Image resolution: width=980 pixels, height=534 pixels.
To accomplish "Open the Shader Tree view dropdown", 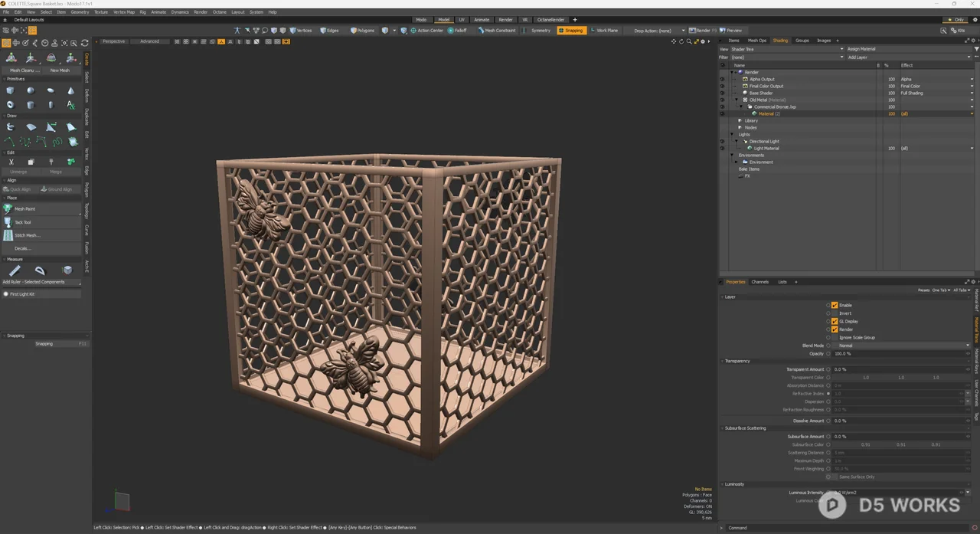I will pos(786,49).
